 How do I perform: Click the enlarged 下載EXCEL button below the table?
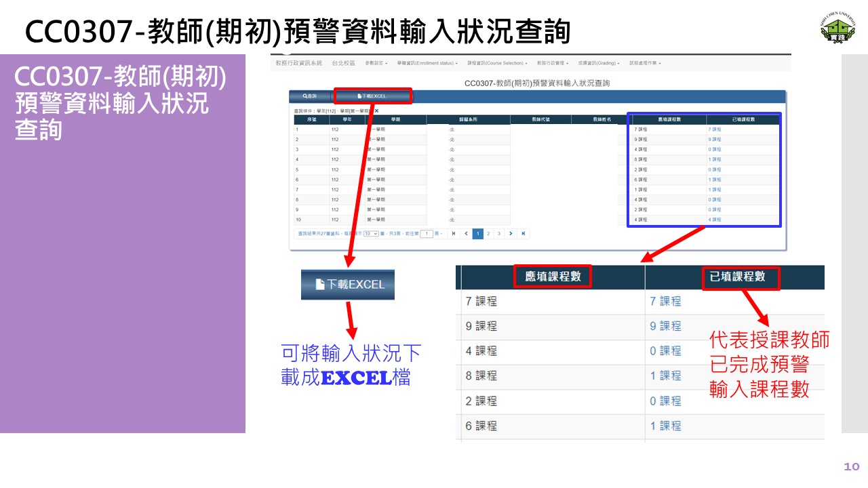click(348, 285)
